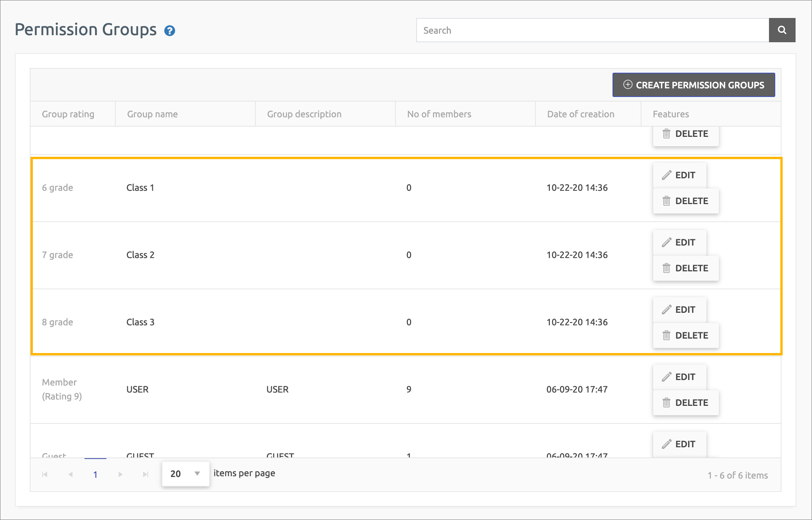Delete the USER permission group

point(686,403)
